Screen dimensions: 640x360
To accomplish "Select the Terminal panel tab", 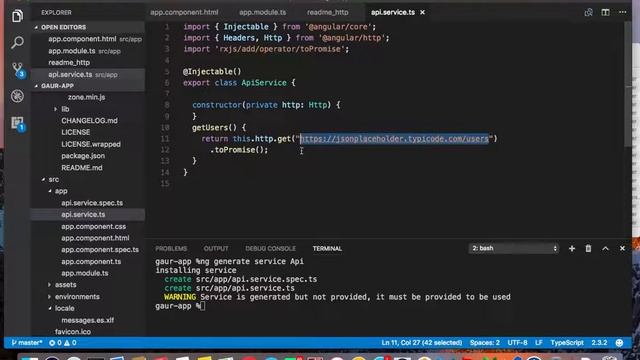I will pyautogui.click(x=327, y=249).
